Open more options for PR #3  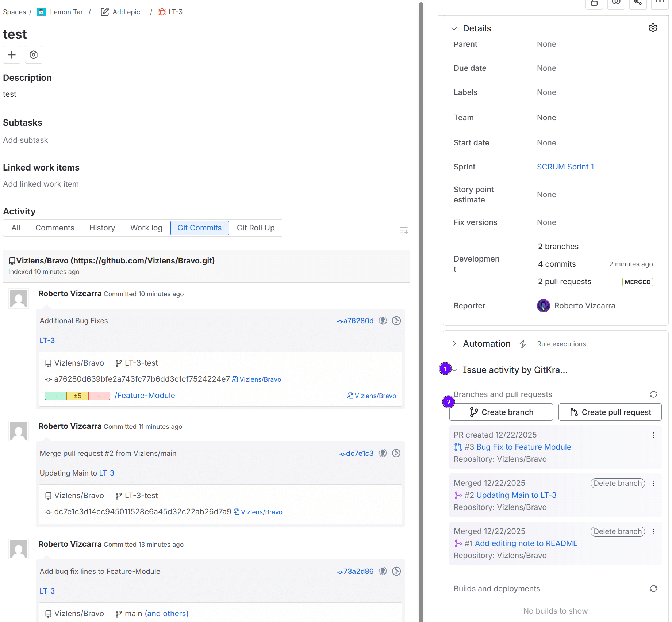coord(653,435)
